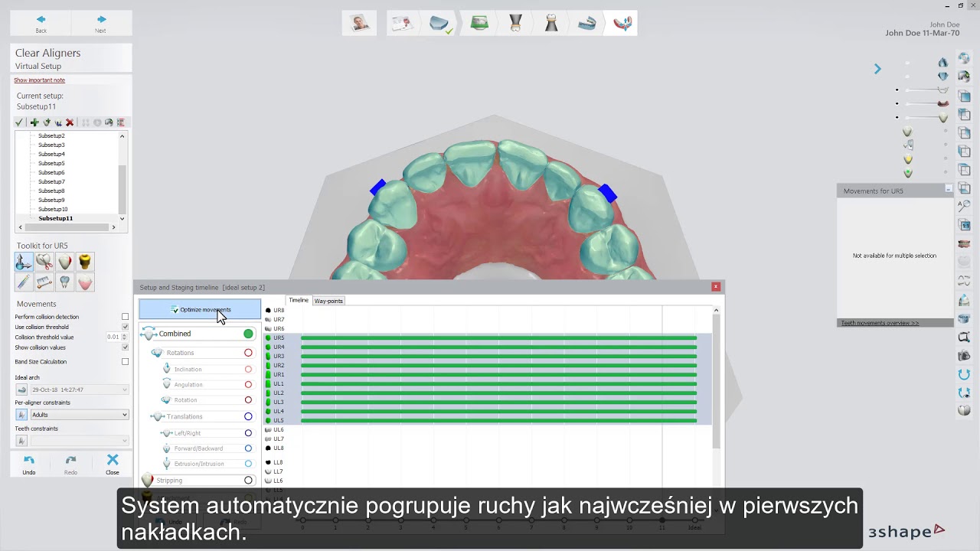Open the patient photo workflow step
Screen dimensions: 980x551
tap(360, 24)
